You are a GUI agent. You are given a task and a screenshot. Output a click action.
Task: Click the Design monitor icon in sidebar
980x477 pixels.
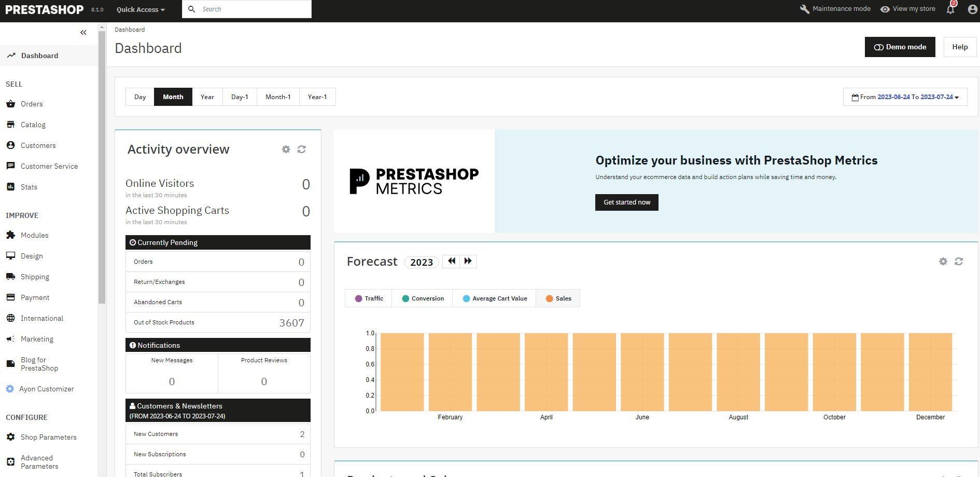[10, 256]
